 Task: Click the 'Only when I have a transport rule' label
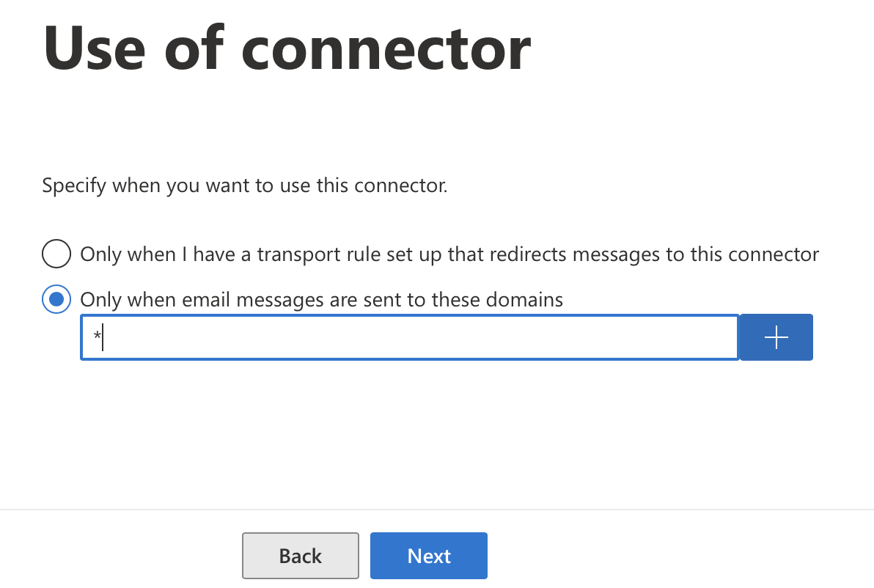[x=449, y=254]
